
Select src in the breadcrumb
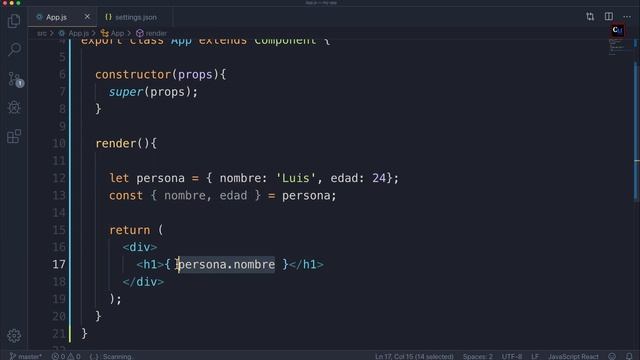[42, 33]
